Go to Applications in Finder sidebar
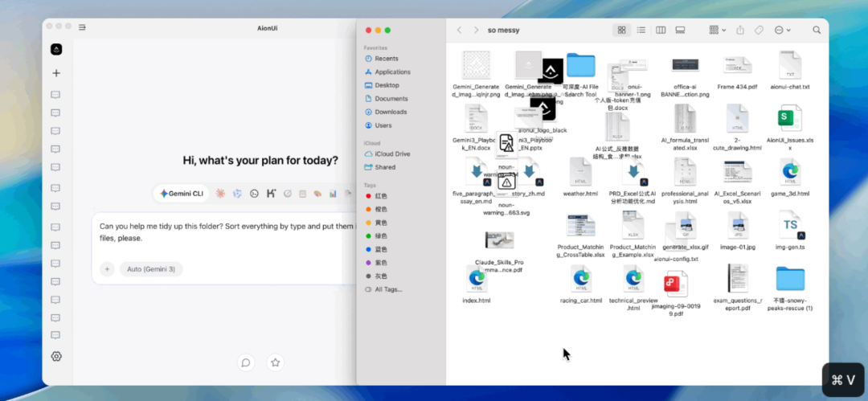The height and width of the screenshot is (401, 868). coord(392,72)
